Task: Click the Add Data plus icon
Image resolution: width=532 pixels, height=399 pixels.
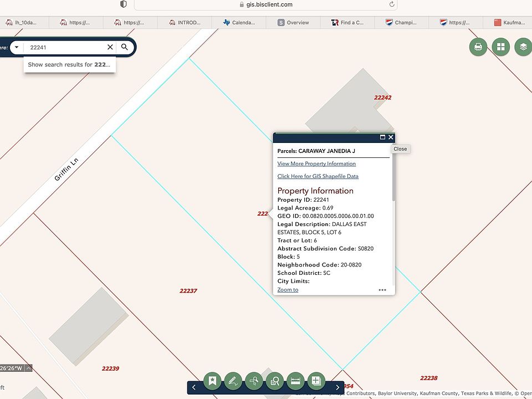Action: click(x=316, y=380)
